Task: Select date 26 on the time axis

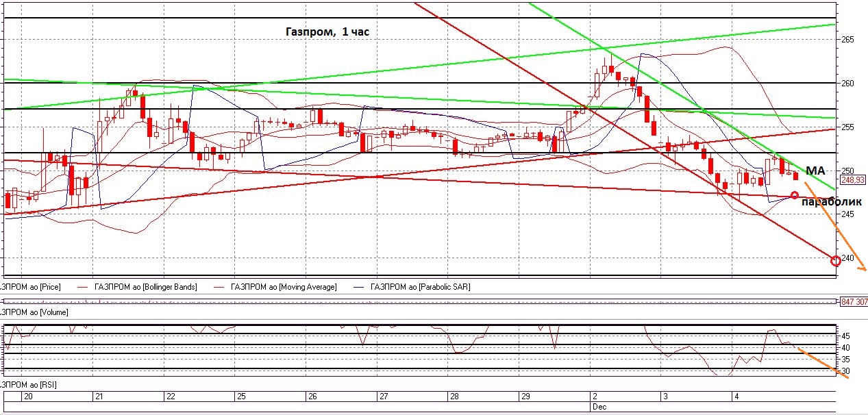Action: tap(312, 397)
